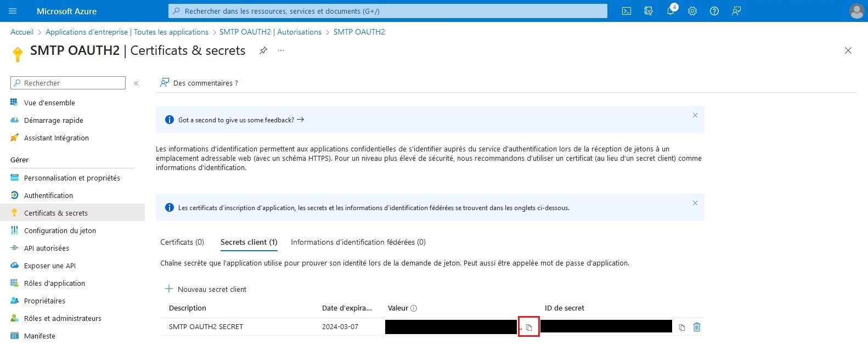Go to SMTP OAUTH2 | Autorisations breadcrumb
Viewport: 868px width, 350px height.
click(x=270, y=32)
